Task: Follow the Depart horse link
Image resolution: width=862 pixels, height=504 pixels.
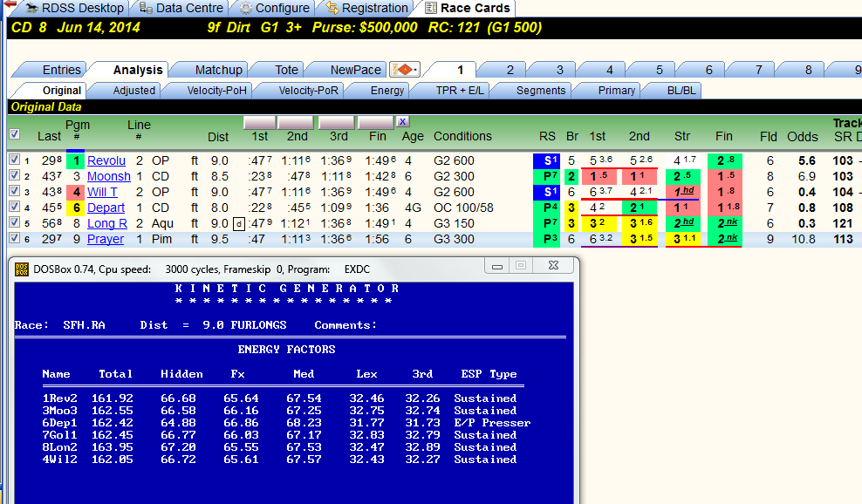Action: 106,208
